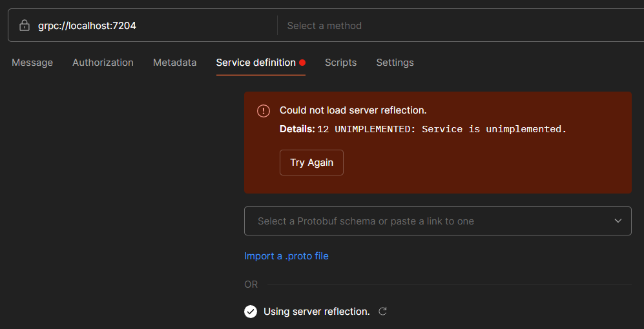Toggle the Using server reflection checkmark
Screen dimensions: 644x329
coord(251,312)
